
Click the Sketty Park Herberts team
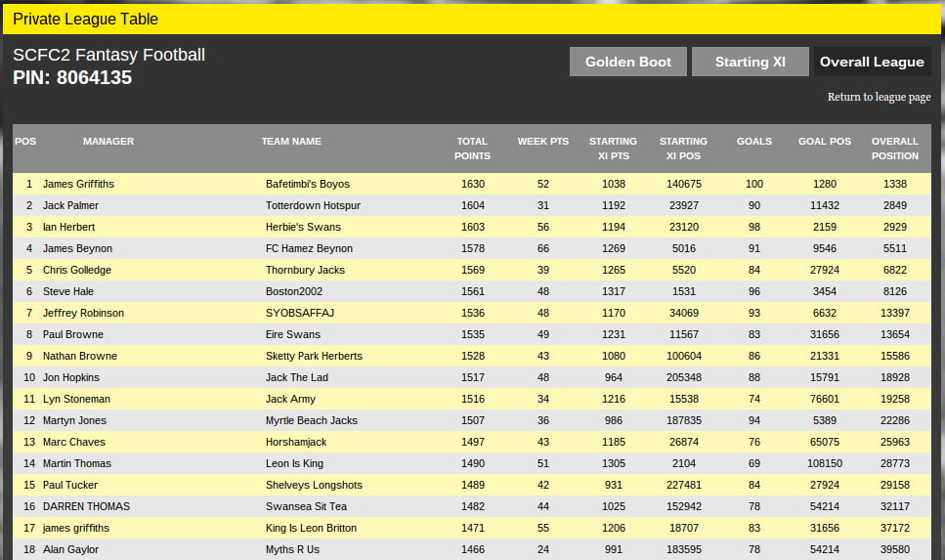(314, 356)
